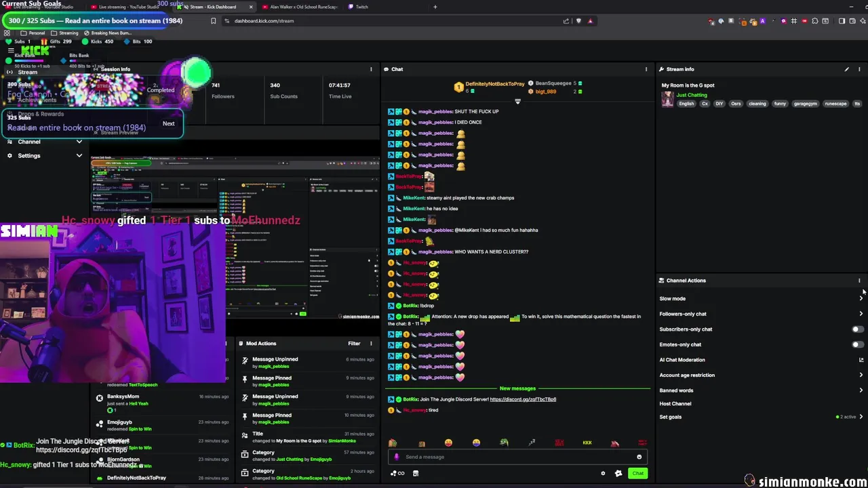Open the points infinity icon below message box
Image resolution: width=868 pixels, height=488 pixels.
click(397, 473)
